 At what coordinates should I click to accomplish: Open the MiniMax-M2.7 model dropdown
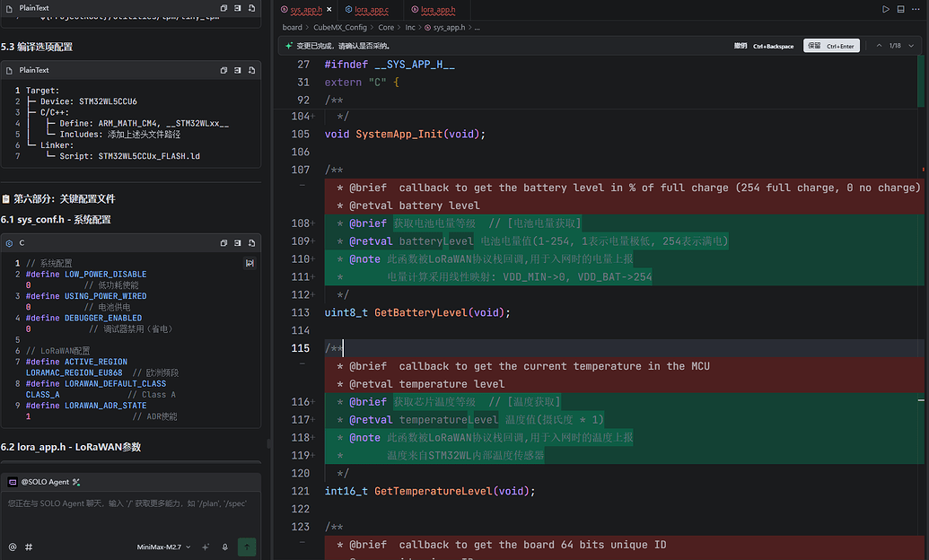163,547
